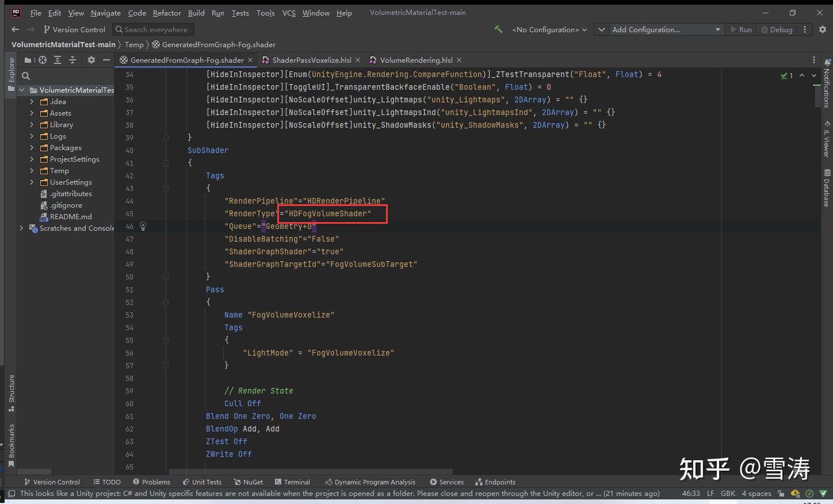Open the Unit Tests tool window

pyautogui.click(x=202, y=482)
